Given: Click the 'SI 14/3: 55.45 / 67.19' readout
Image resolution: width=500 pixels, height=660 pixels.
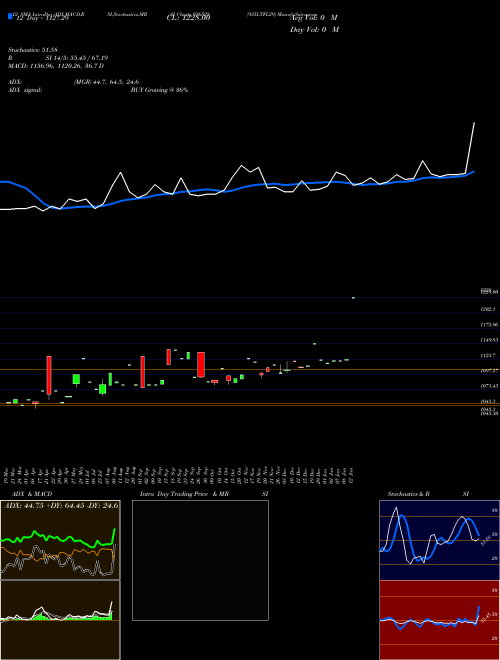Looking at the screenshot, I should pyautogui.click(x=77, y=58).
